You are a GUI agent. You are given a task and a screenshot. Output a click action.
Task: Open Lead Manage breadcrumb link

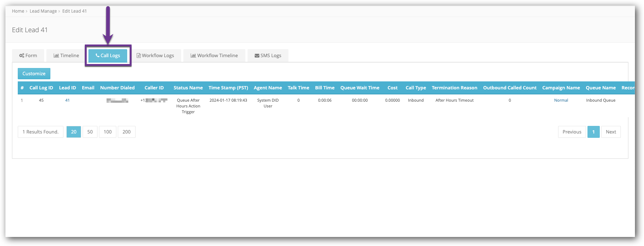pos(43,11)
